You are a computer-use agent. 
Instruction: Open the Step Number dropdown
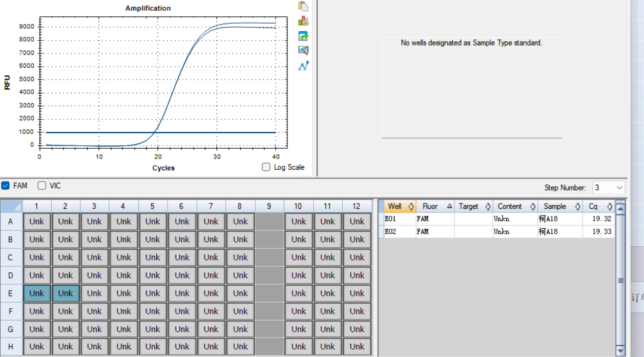tap(609, 188)
